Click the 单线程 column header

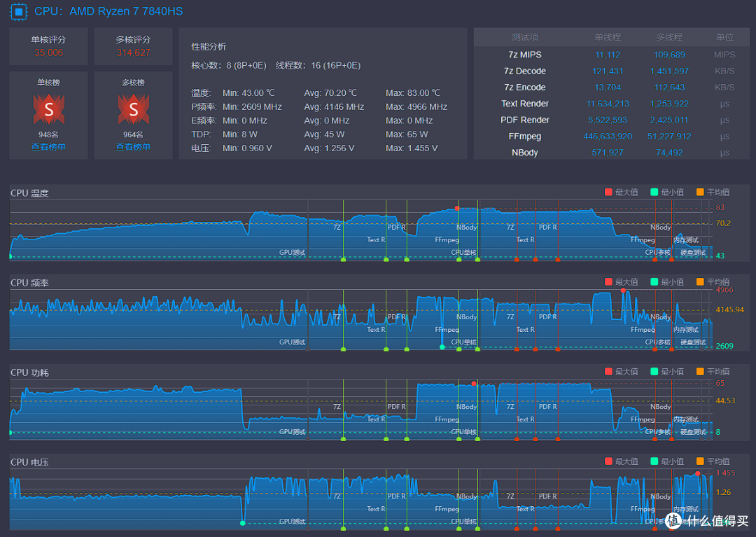(x=608, y=37)
